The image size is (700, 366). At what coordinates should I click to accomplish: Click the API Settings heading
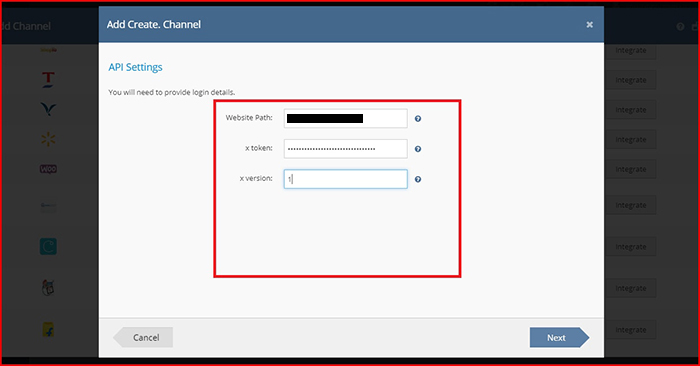[x=135, y=67]
